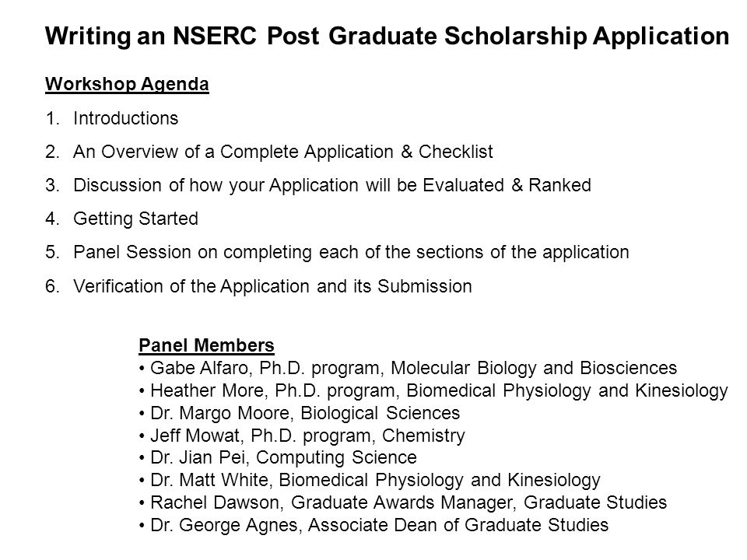Image resolution: width=747 pixels, height=560 pixels.
Task: Click agenda item 1 Introductions
Action: click(112, 118)
